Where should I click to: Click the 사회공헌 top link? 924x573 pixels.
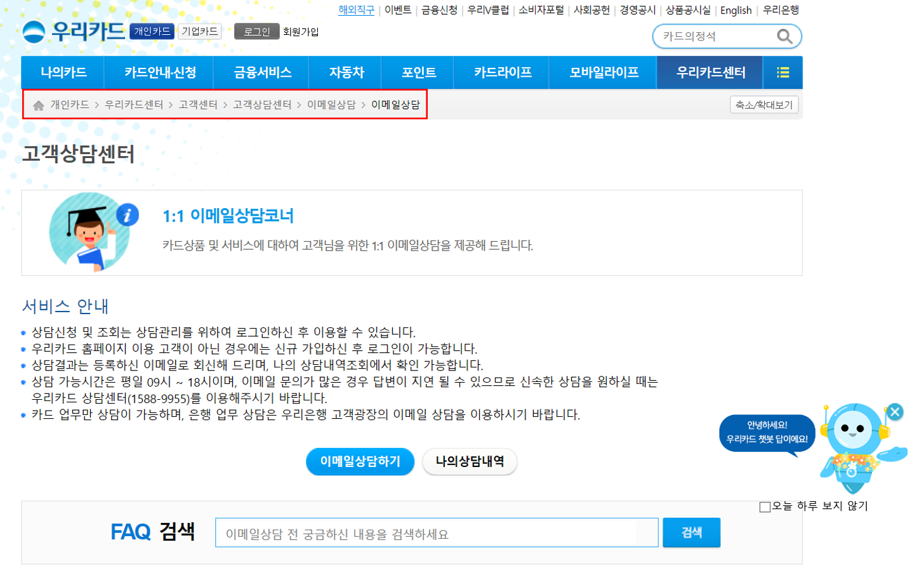(591, 10)
